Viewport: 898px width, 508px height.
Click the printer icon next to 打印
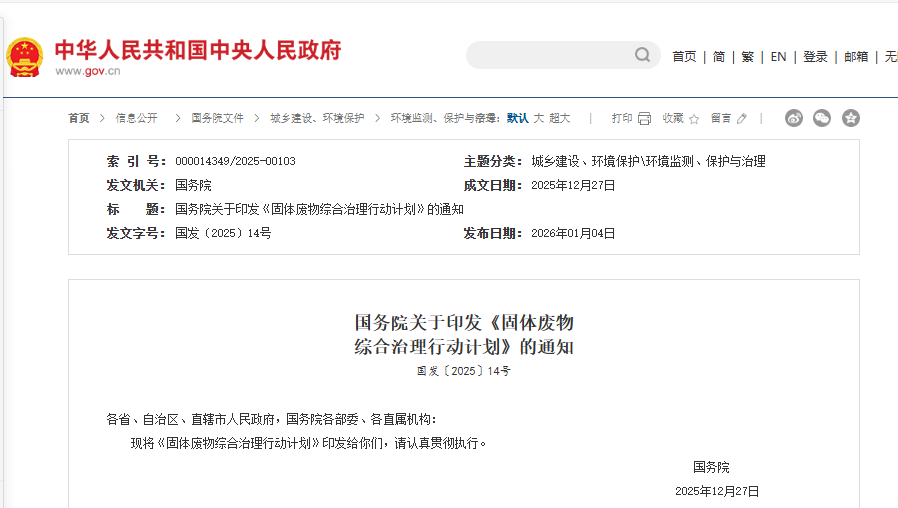pos(645,118)
